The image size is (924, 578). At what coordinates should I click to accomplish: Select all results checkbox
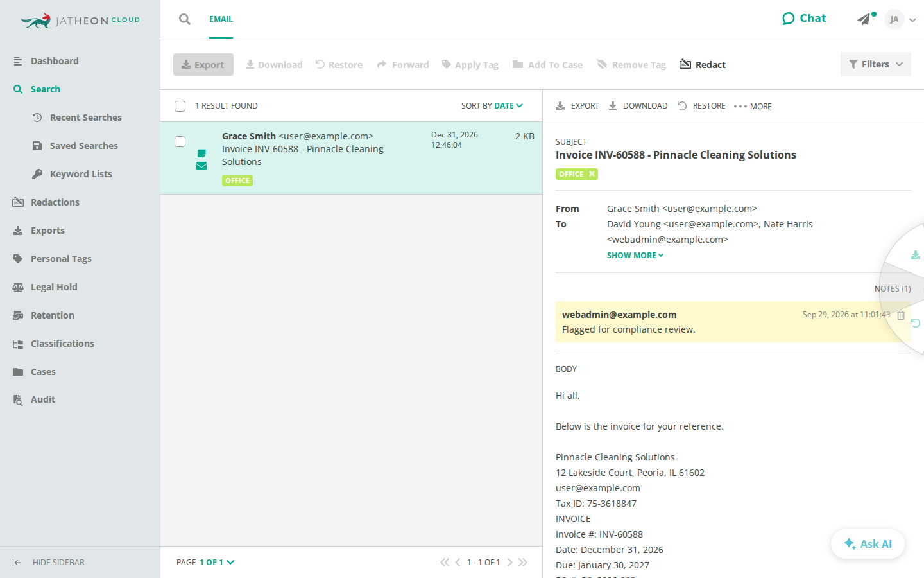[180, 106]
